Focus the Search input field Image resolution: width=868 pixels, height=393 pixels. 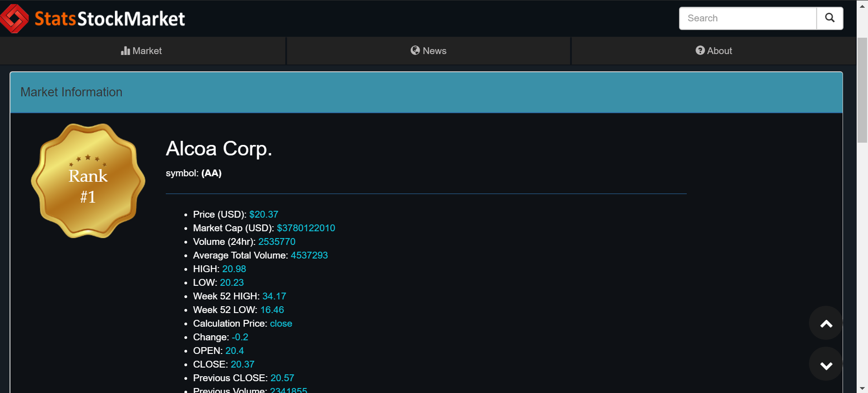[x=748, y=18]
